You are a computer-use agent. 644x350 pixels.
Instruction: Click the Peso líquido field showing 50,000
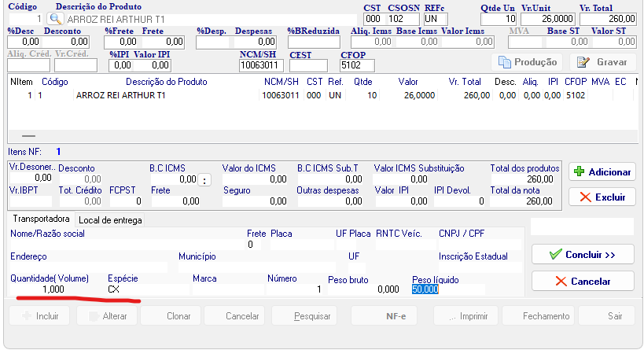447,289
